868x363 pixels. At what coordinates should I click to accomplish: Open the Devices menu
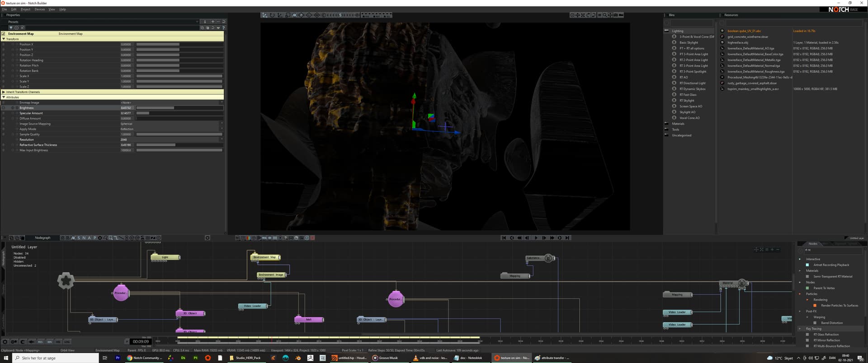pyautogui.click(x=40, y=9)
